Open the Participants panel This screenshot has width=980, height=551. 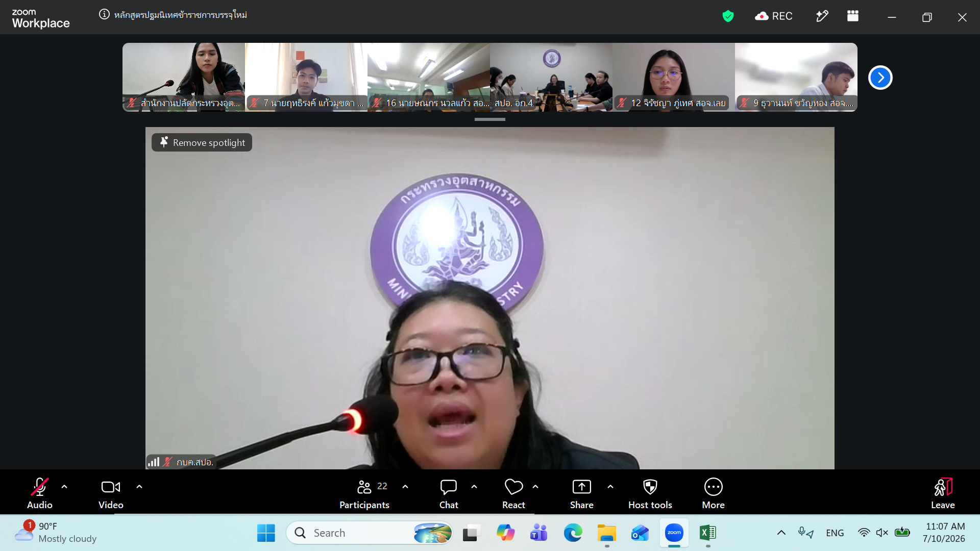(x=364, y=493)
